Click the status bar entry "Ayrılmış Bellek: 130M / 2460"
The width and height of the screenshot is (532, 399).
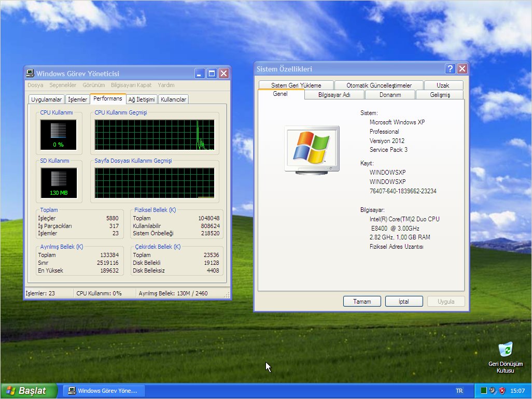point(173,293)
